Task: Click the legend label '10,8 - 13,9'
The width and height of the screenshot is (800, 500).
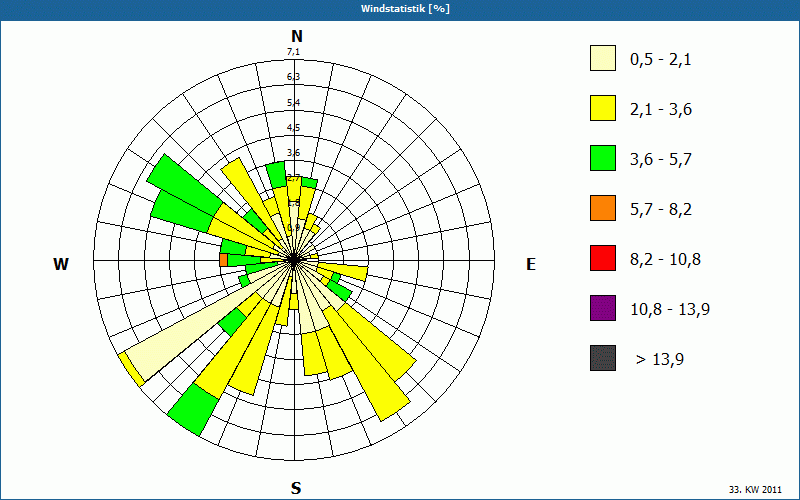Action: click(670, 310)
